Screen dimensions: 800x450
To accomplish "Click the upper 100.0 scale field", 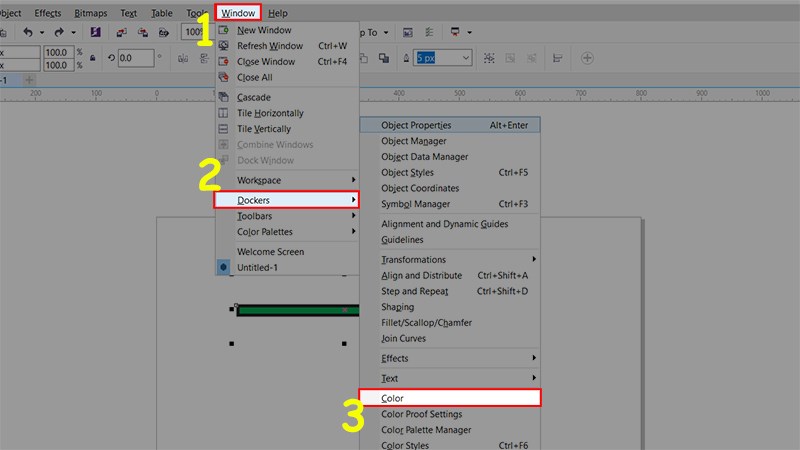I will [x=58, y=52].
